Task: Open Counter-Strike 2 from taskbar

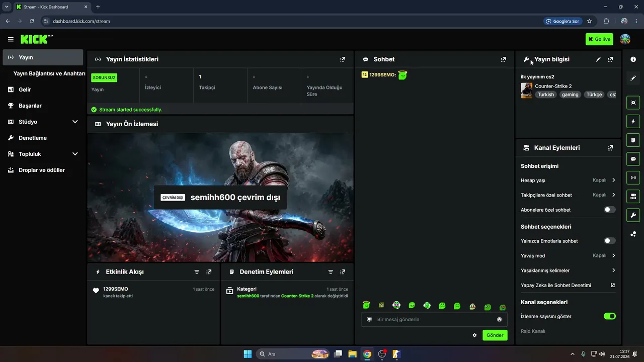Action: pos(396,354)
